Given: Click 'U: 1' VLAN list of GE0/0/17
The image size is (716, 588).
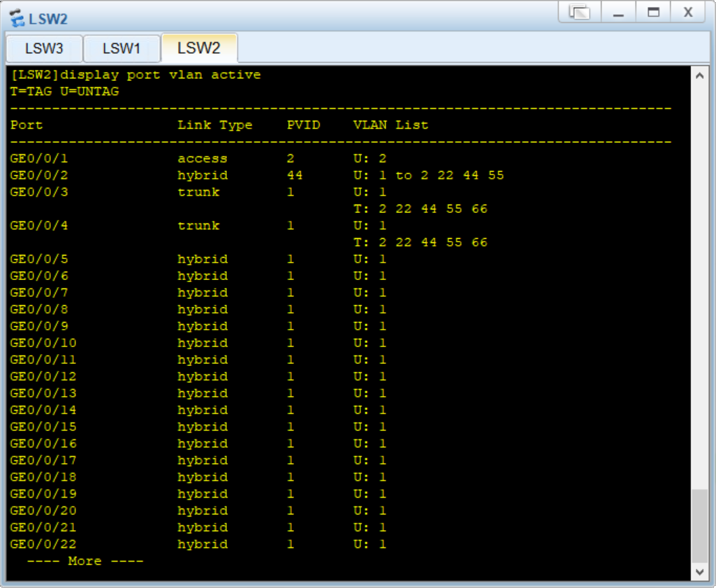Looking at the screenshot, I should coord(370,460).
